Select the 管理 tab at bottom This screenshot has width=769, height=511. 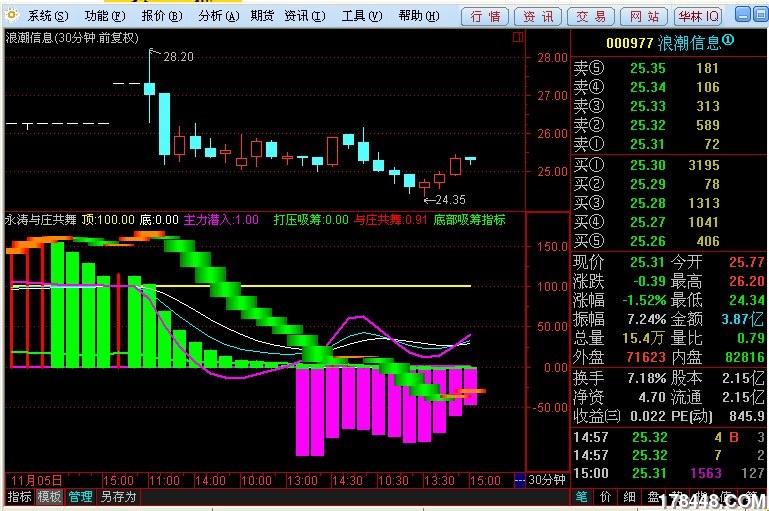point(81,496)
